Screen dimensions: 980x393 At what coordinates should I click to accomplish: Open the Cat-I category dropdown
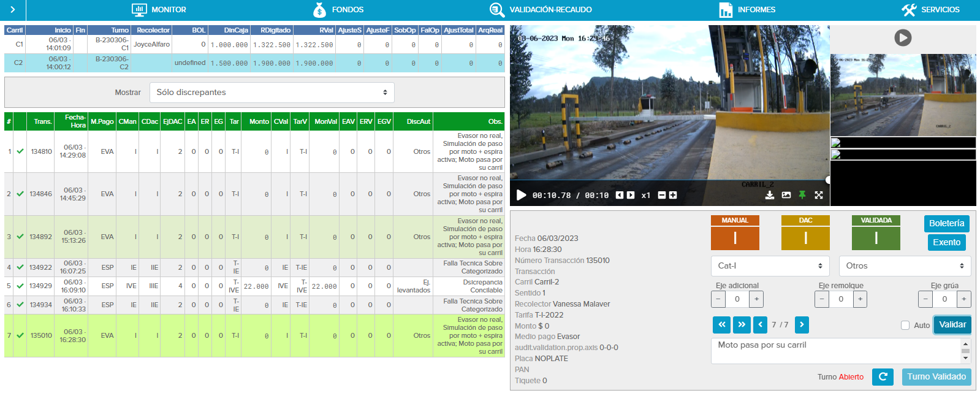[x=770, y=266]
